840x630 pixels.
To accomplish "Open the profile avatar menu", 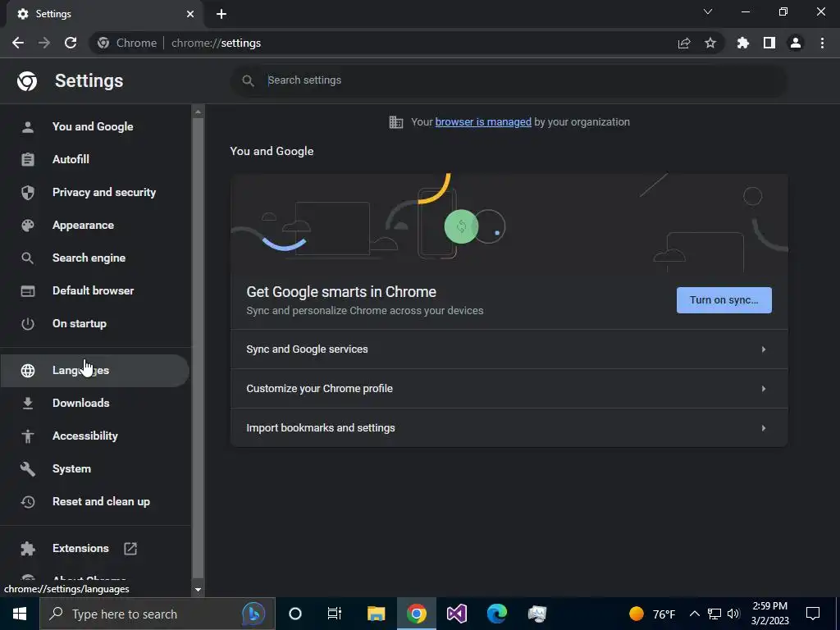I will coord(796,43).
